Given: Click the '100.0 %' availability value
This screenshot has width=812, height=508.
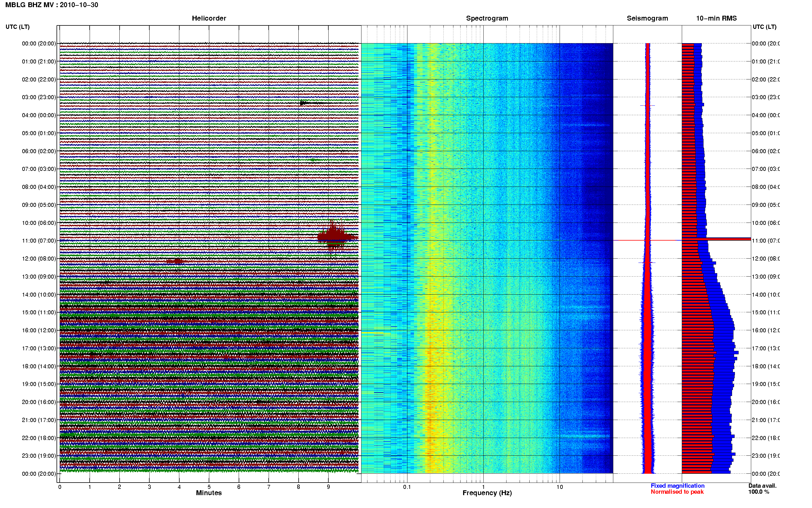Looking at the screenshot, I should coord(759,492).
